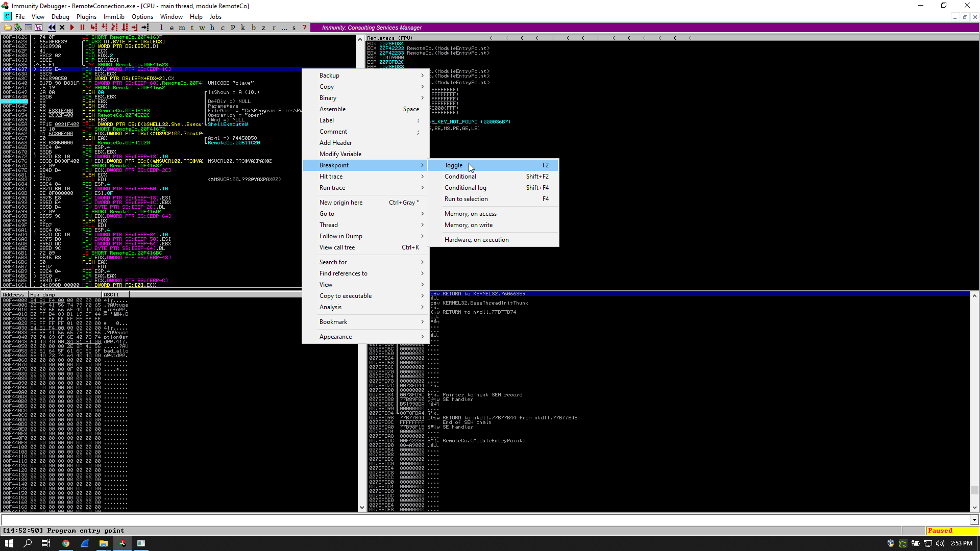Open the breakpoints window 'b' icon

point(253,28)
